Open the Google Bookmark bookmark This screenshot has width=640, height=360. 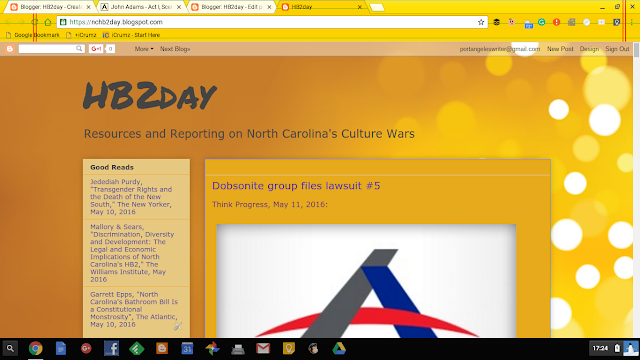point(33,35)
